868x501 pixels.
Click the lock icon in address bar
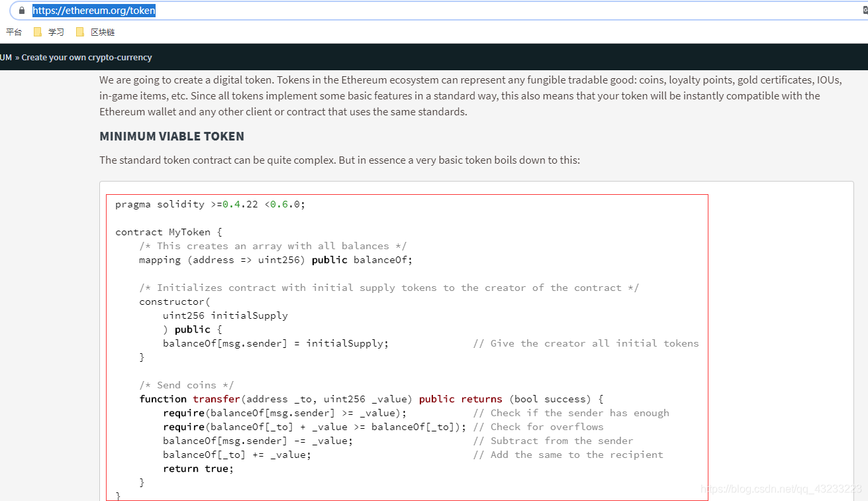point(21,11)
